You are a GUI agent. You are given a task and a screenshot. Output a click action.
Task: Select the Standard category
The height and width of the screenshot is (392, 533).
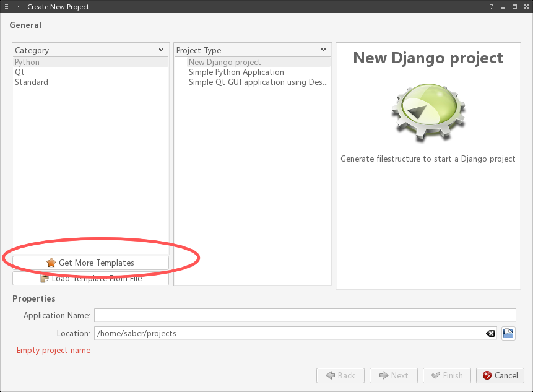(x=90, y=82)
